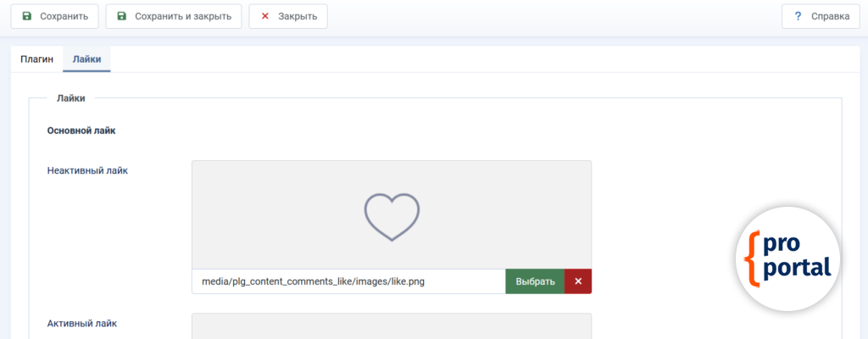Click the heart outline preview image
The width and height of the screenshot is (868, 339).
point(392,215)
